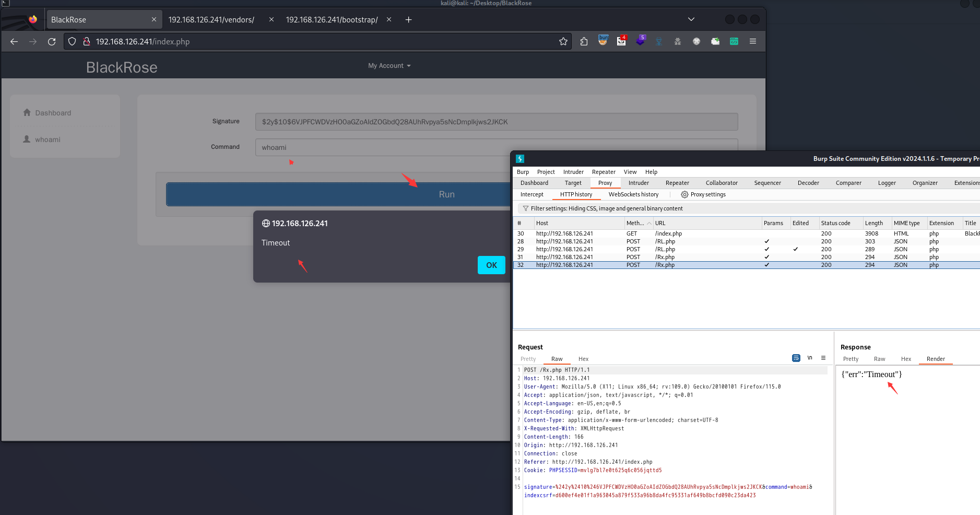This screenshot has width=980, height=515.
Task: Click the blue detective figure extension icon
Action: pos(659,41)
